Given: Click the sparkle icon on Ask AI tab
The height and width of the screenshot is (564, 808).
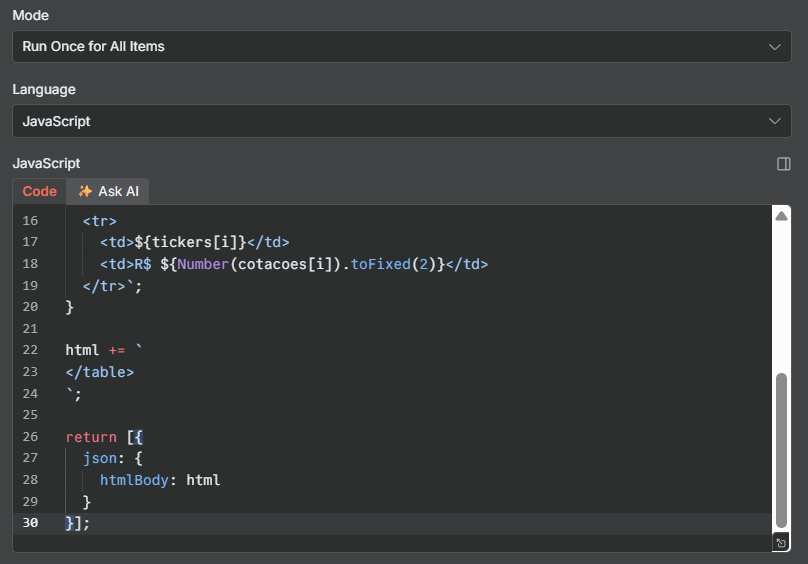Looking at the screenshot, I should click(x=85, y=191).
